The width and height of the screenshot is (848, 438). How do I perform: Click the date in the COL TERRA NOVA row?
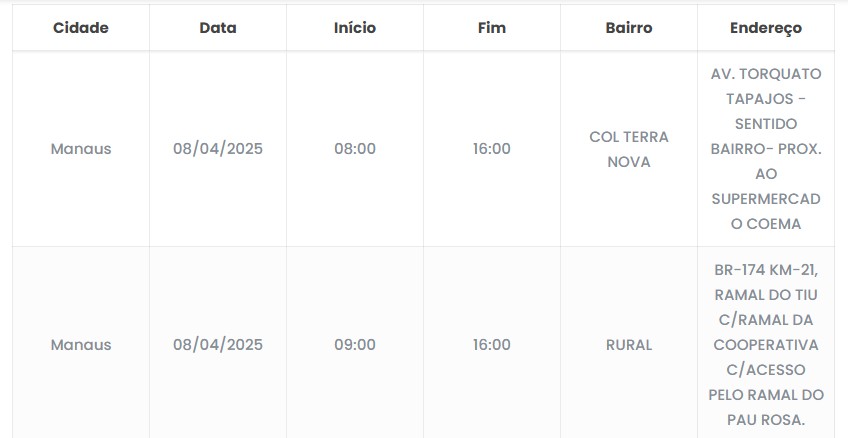click(218, 149)
